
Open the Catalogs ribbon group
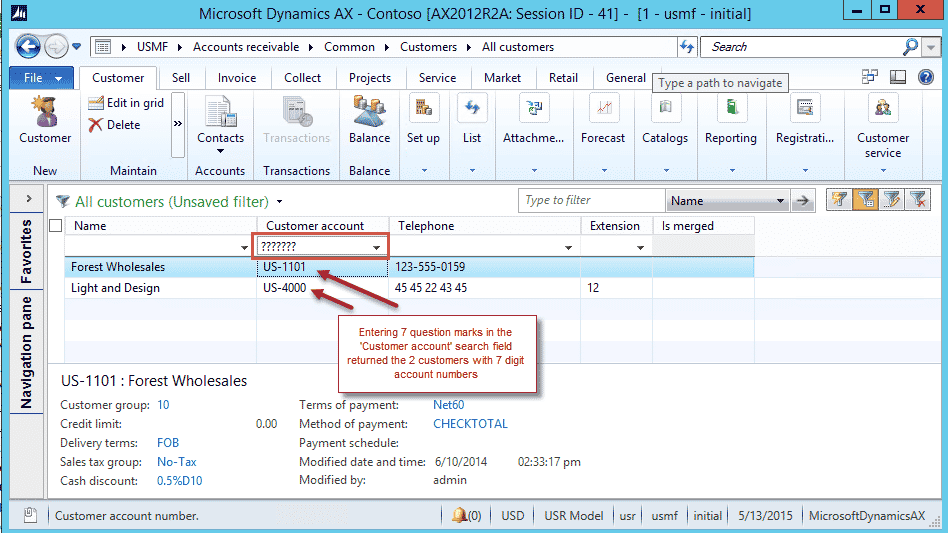[665, 133]
